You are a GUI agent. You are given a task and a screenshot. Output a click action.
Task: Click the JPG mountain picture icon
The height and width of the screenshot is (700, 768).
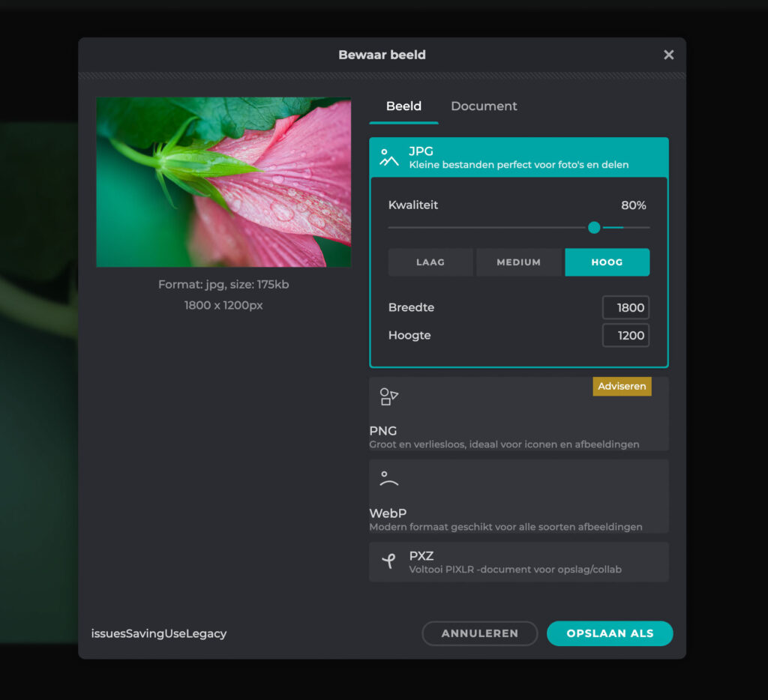(388, 157)
